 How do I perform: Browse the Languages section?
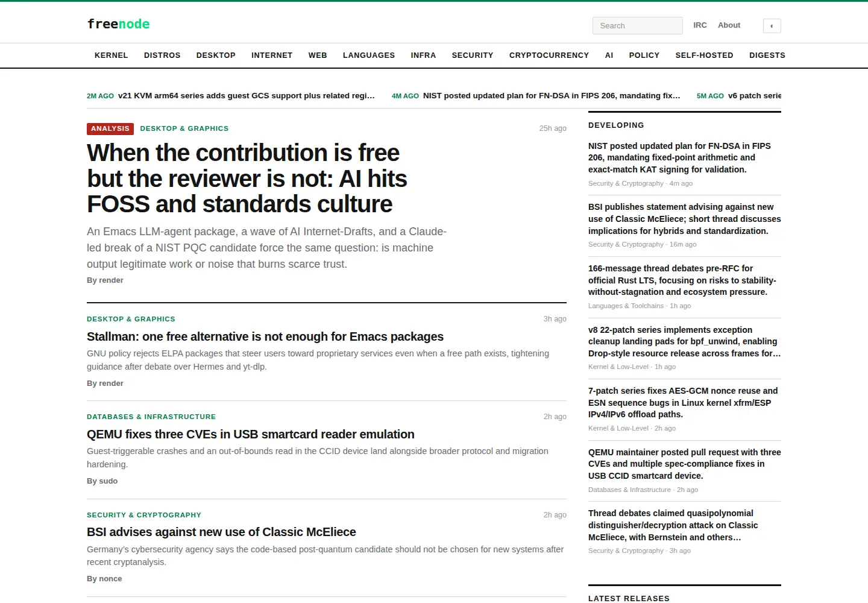coord(369,55)
